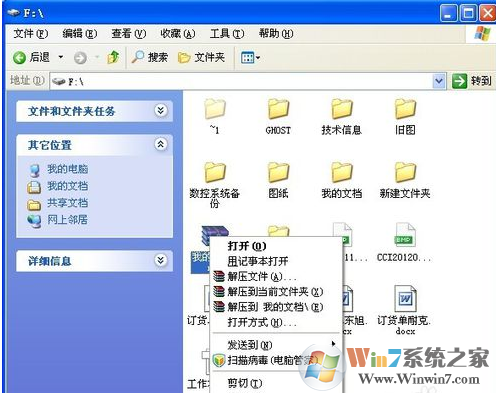The image size is (496, 393).
Task: Toggle the Folders (文件夹) pane button
Action: point(201,57)
